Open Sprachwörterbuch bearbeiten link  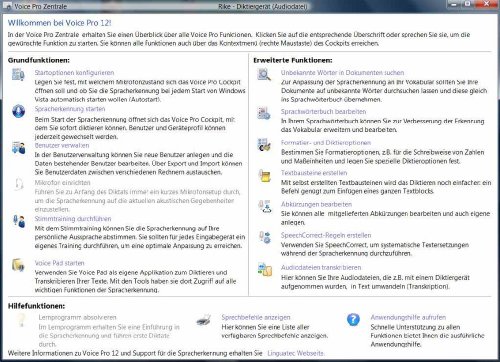(x=323, y=112)
